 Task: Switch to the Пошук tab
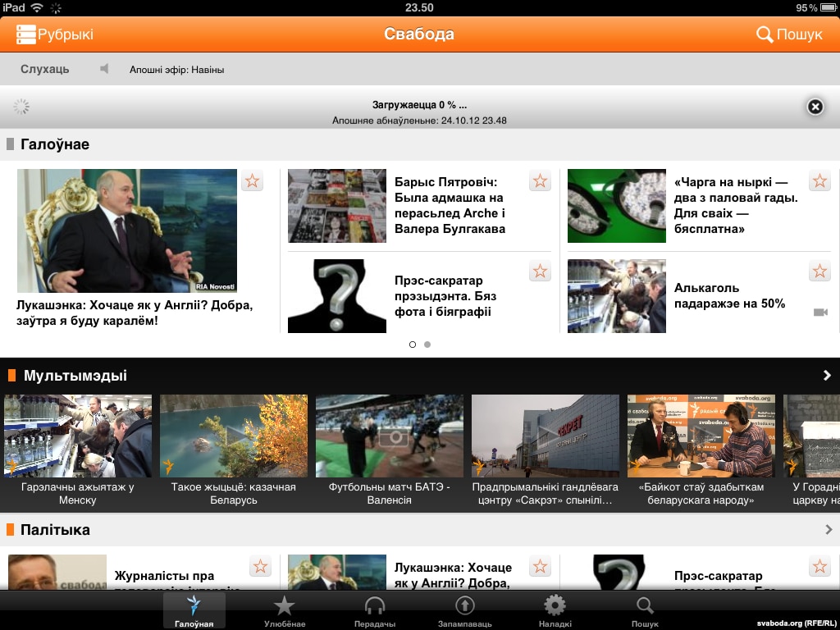[645, 604]
